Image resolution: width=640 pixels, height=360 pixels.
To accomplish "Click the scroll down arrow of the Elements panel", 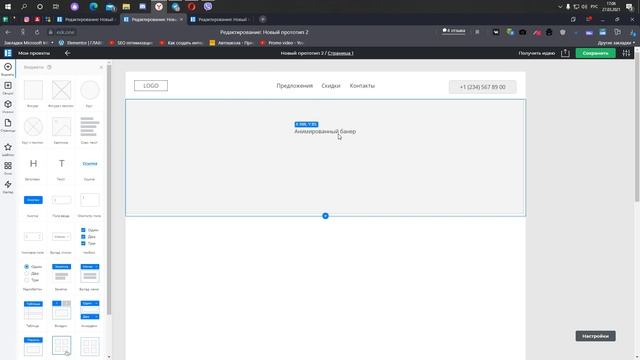I will 109,357.
